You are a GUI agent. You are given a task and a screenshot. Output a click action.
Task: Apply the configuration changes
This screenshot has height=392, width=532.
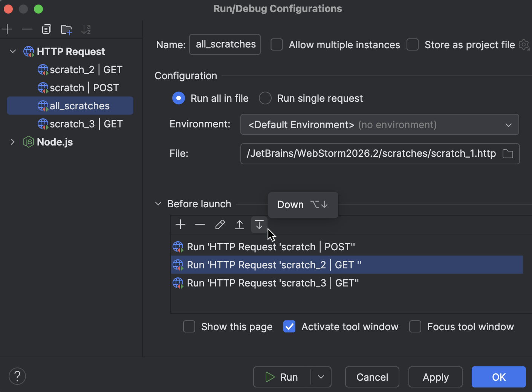pos(436,377)
